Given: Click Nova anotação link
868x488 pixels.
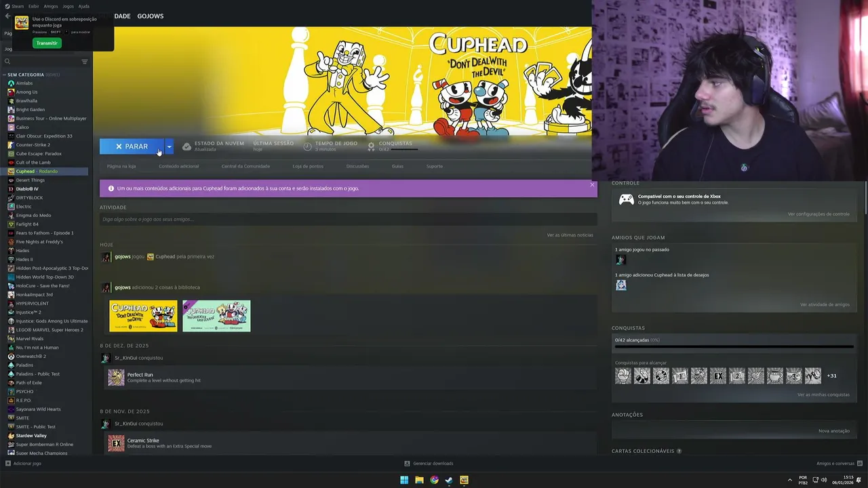Looking at the screenshot, I should [834, 431].
